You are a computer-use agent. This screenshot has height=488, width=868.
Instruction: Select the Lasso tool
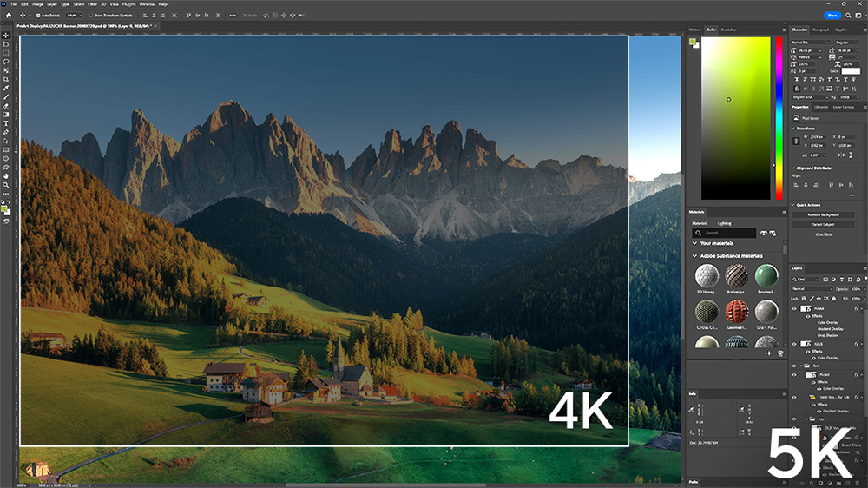[6, 62]
